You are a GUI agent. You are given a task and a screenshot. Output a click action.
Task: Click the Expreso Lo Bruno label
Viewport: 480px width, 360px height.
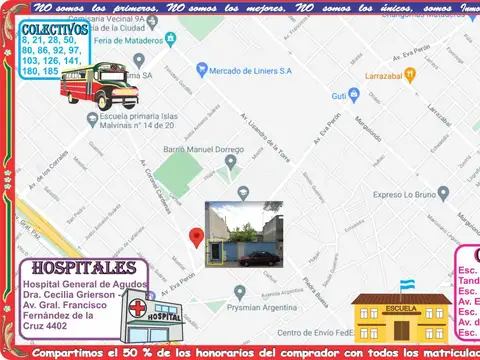404,195
